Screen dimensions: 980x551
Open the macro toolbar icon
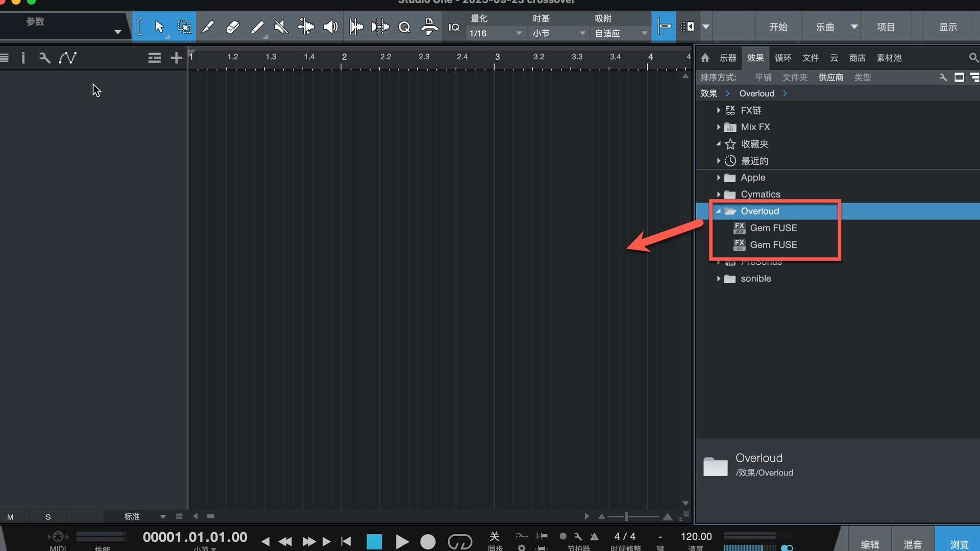(429, 27)
